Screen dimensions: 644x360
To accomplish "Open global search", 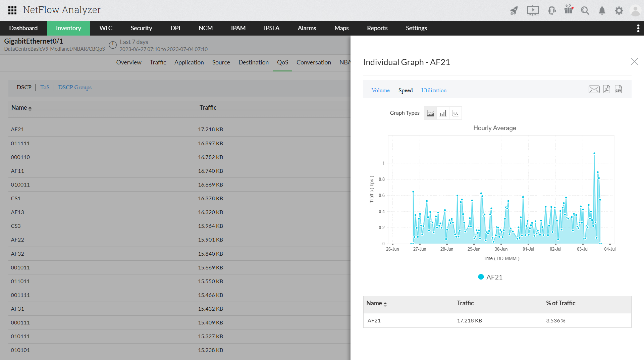I will (x=585, y=10).
